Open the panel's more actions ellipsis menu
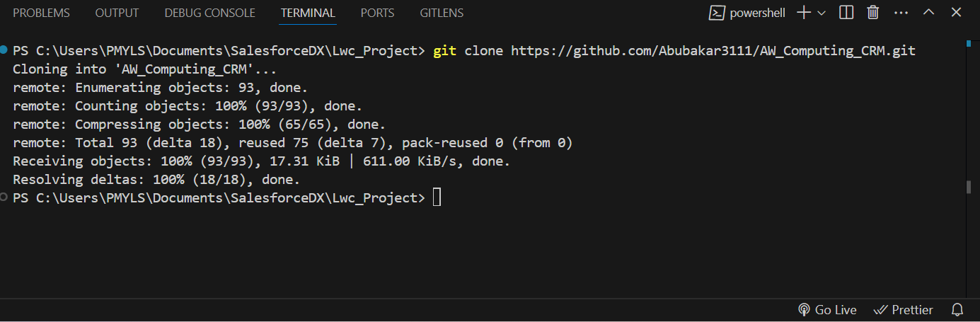The image size is (980, 322). pyautogui.click(x=901, y=13)
